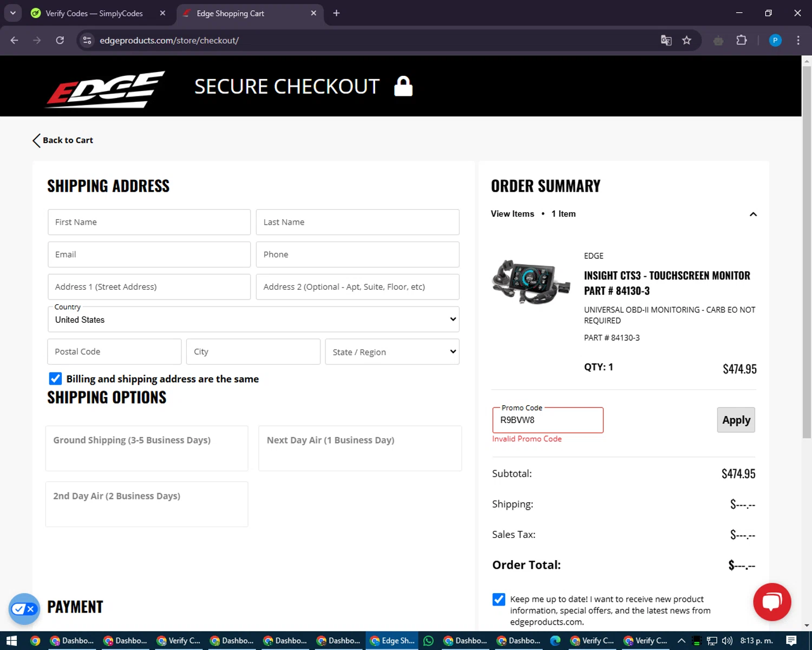Click the green bars system tray icon
The image size is (812, 650).
click(697, 641)
